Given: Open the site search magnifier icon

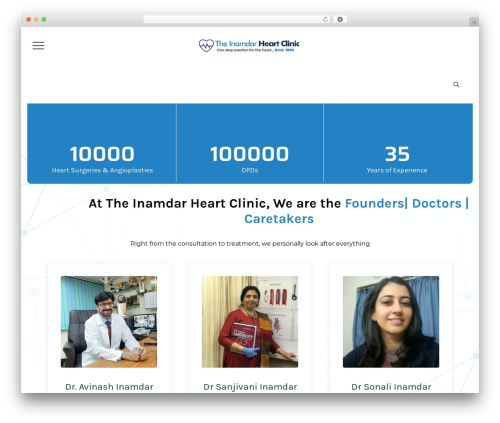Looking at the screenshot, I should coord(456,84).
